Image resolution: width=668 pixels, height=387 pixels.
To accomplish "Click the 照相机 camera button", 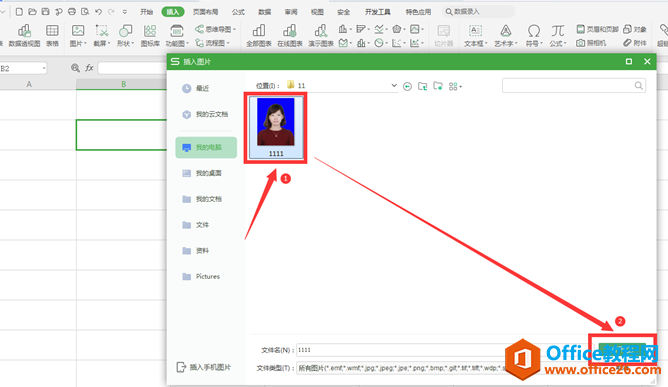I will [x=591, y=43].
